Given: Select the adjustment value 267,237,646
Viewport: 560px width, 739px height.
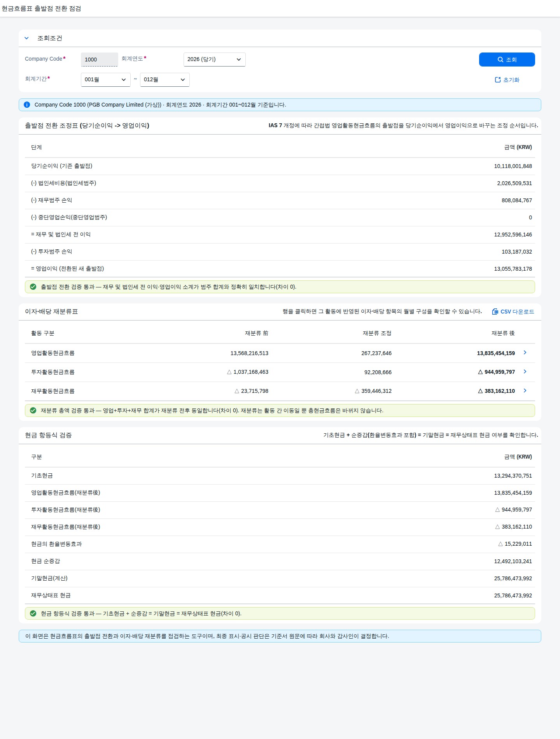Looking at the screenshot, I should click(376, 353).
